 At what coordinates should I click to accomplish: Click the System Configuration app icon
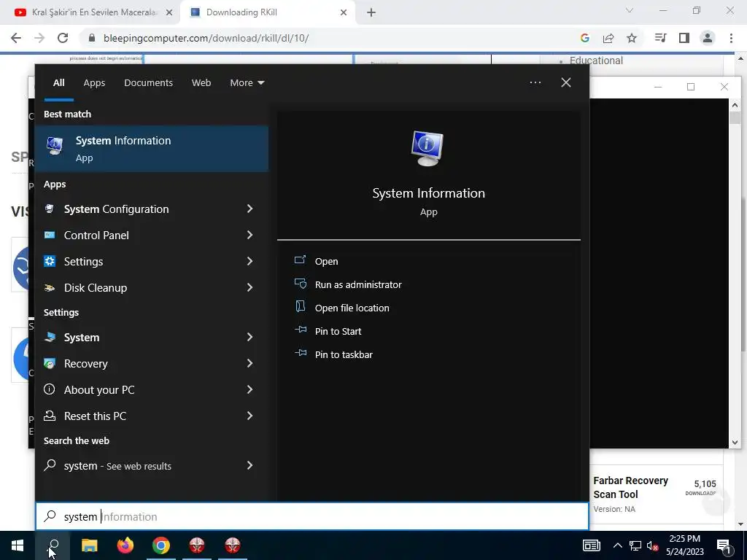(x=50, y=209)
